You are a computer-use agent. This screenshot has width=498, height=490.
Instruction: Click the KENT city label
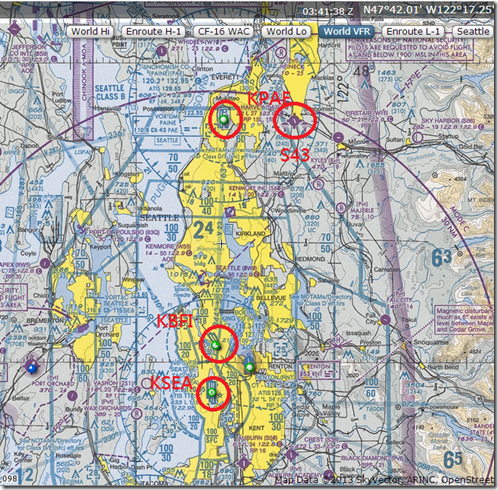[x=257, y=427]
